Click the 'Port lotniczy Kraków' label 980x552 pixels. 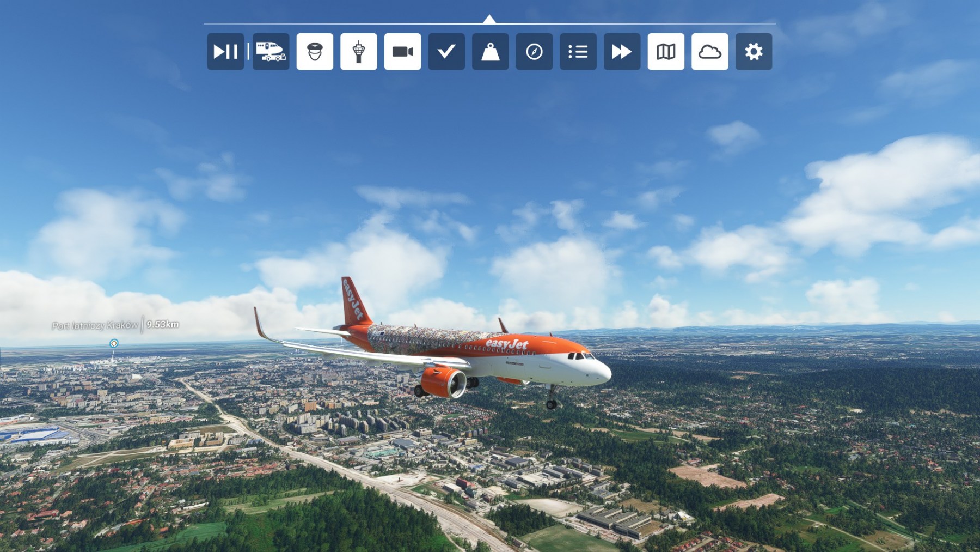[x=95, y=325]
